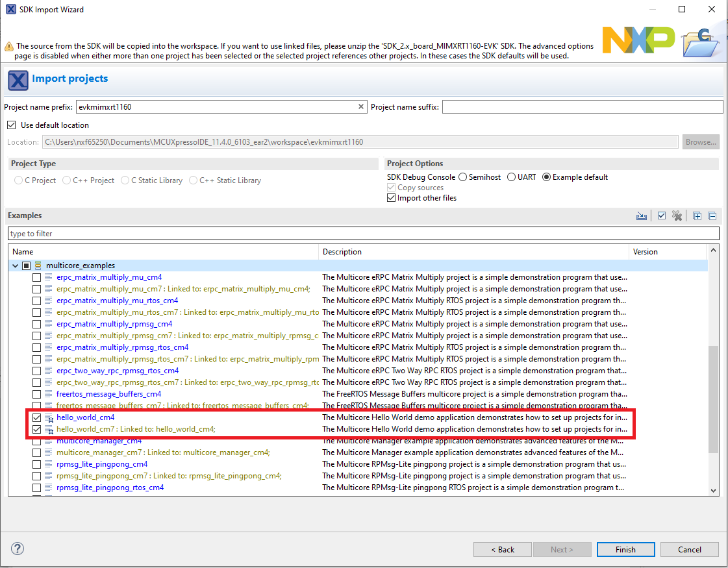Click the examples list scrollbar up arrow
This screenshot has height=568, width=728.
click(x=714, y=251)
